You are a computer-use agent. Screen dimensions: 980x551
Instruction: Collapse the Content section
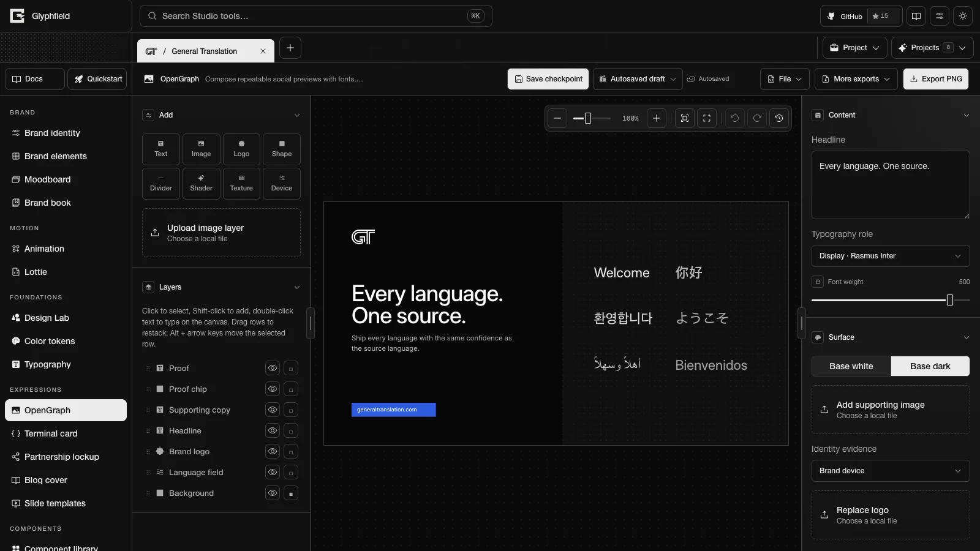[967, 115]
